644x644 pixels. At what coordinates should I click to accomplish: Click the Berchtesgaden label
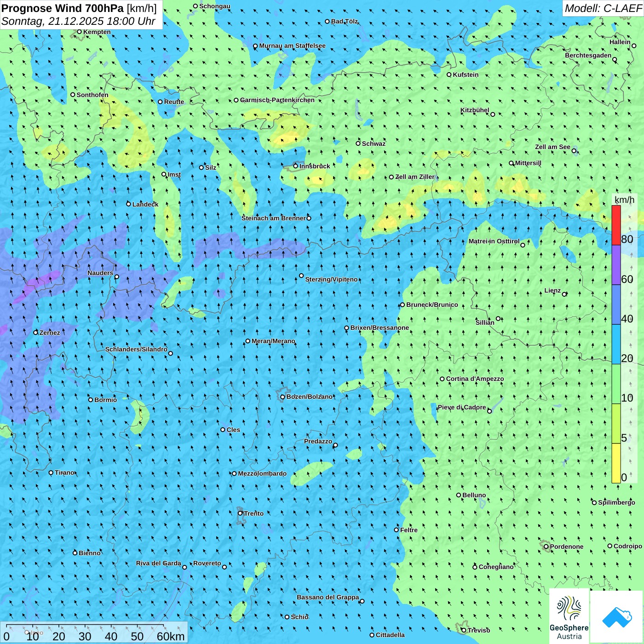588,55
